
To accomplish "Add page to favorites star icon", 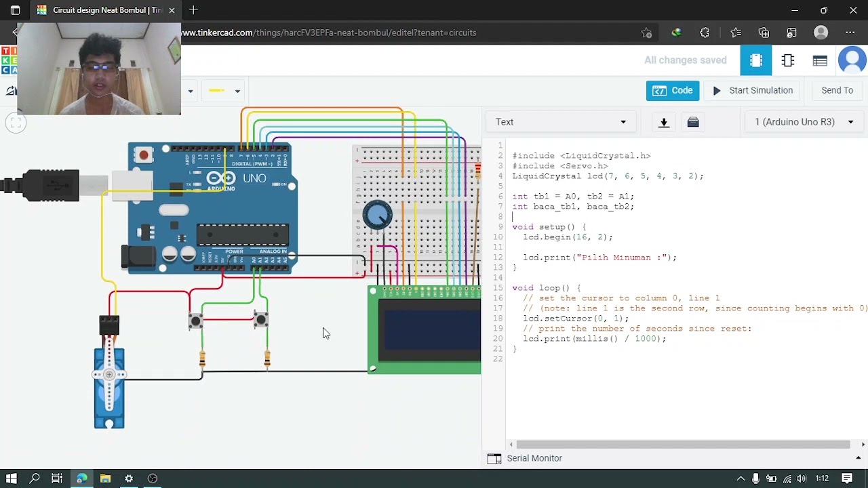I will (x=647, y=33).
